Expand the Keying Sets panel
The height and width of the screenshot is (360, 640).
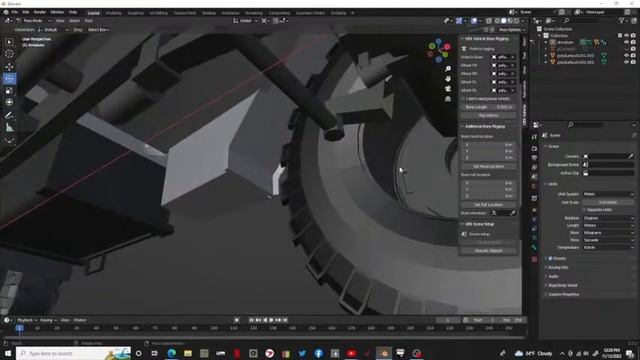(558, 267)
